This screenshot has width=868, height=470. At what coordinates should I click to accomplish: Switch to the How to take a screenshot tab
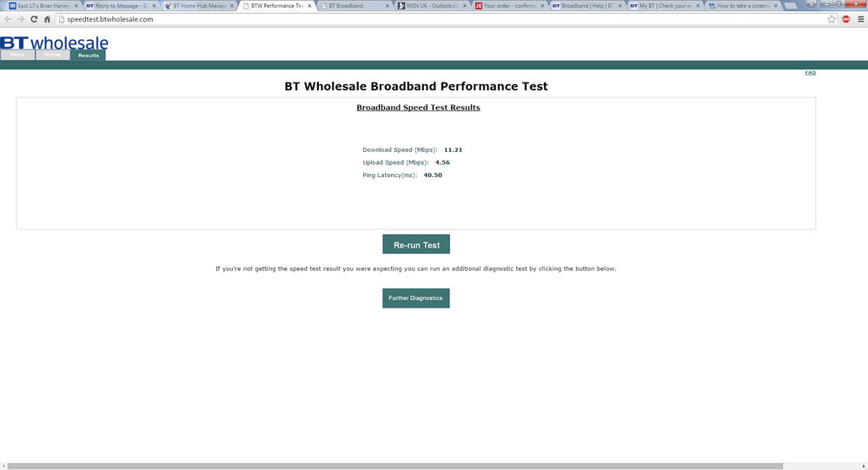[x=743, y=5]
